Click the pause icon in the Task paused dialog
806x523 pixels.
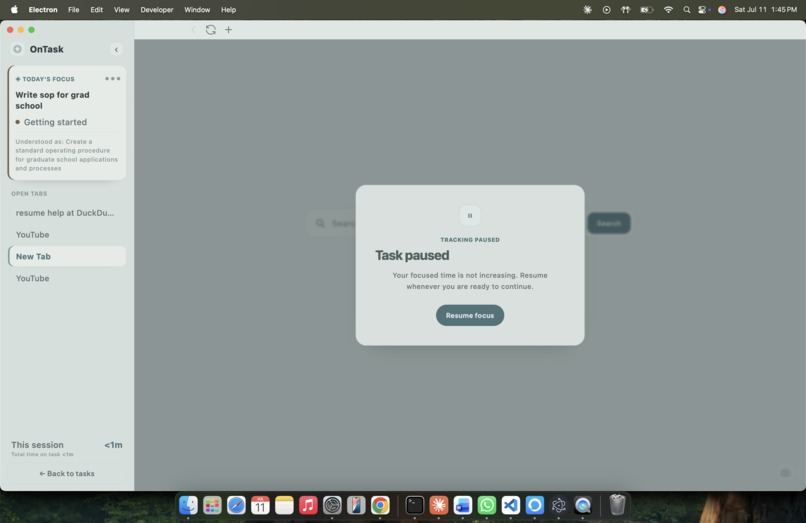click(470, 215)
